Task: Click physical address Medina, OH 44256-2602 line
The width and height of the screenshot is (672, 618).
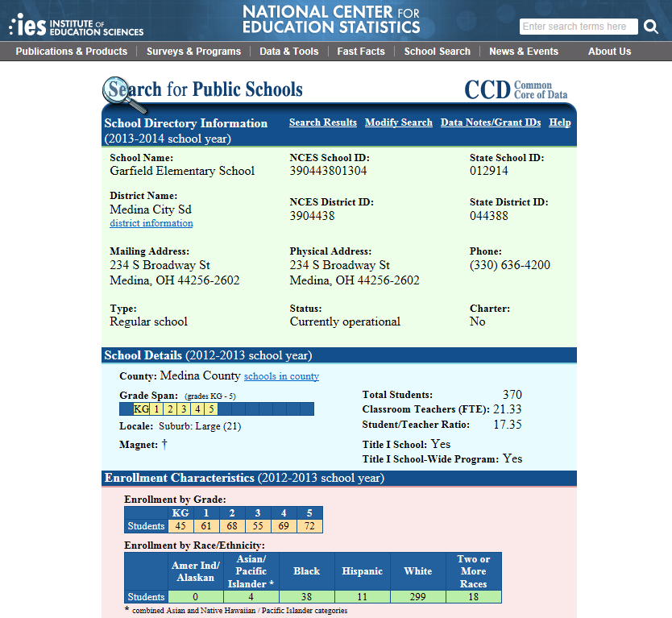Action: (x=355, y=280)
